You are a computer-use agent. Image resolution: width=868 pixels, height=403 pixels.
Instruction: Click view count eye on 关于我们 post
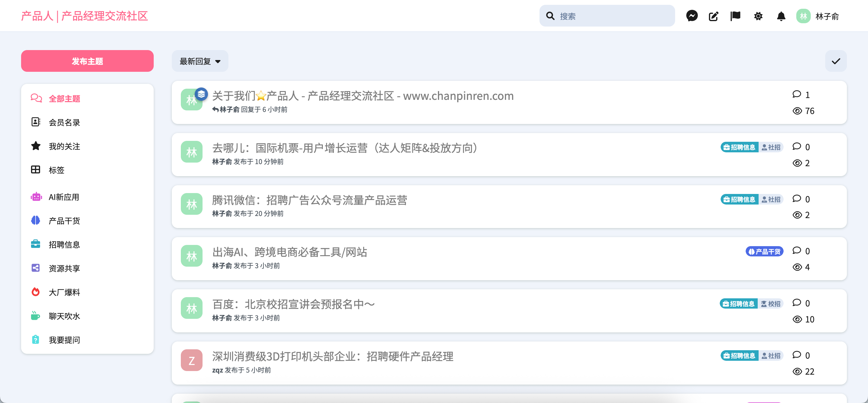point(797,111)
